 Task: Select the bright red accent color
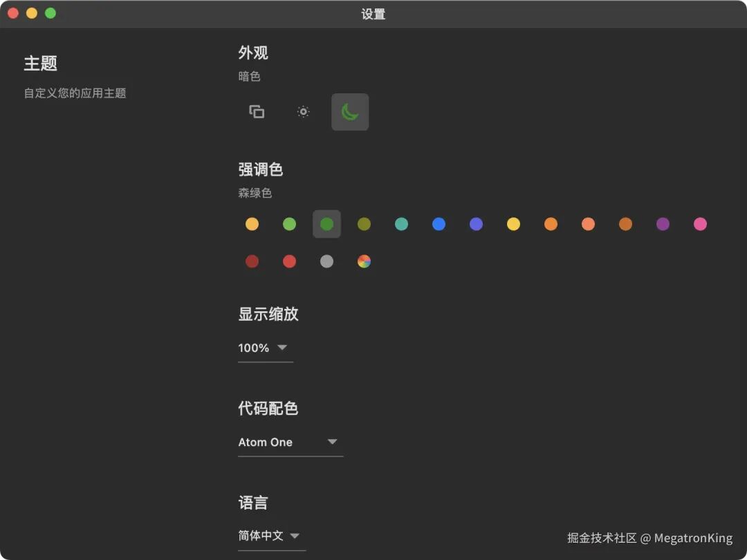tap(289, 261)
